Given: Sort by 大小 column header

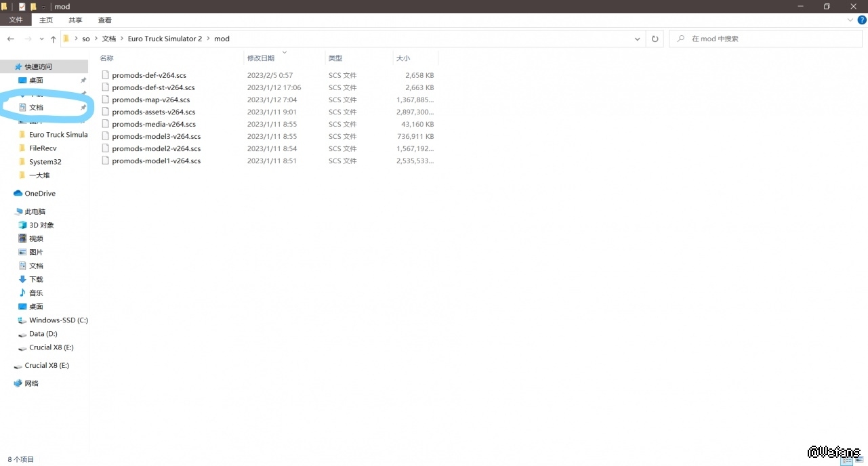Looking at the screenshot, I should 403,58.
